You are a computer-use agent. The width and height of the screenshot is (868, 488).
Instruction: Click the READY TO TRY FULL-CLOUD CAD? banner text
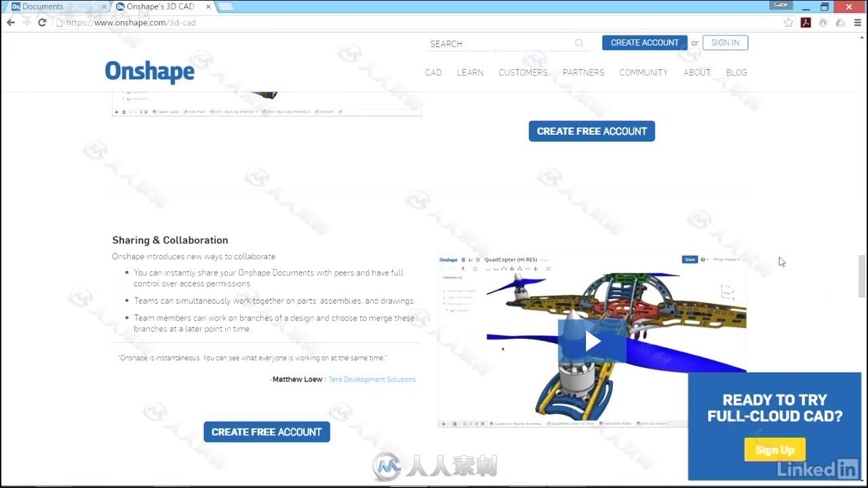click(x=775, y=408)
